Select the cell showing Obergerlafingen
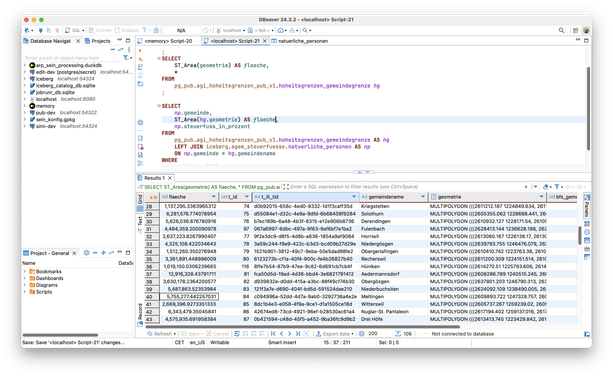 coord(394,251)
